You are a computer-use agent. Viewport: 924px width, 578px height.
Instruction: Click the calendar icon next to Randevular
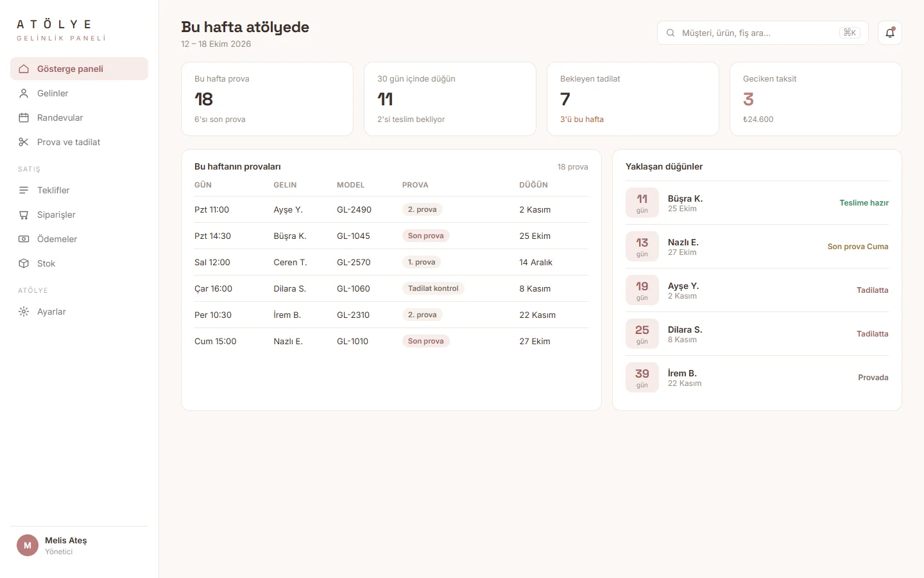(x=24, y=118)
